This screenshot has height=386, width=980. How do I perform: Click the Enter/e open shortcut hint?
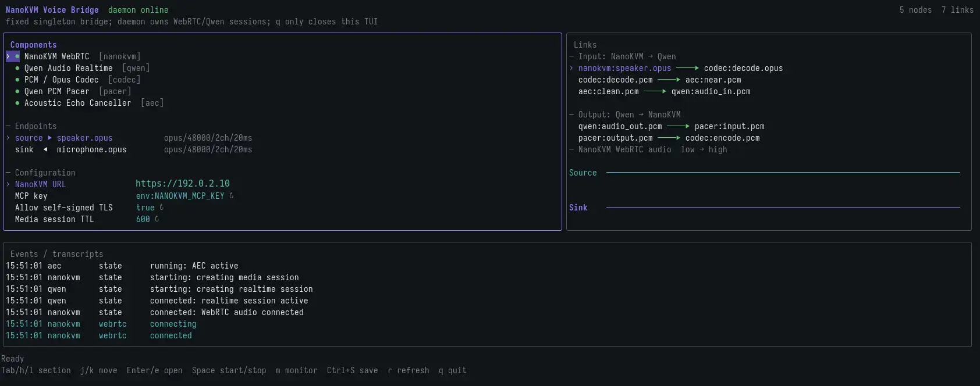(x=155, y=370)
